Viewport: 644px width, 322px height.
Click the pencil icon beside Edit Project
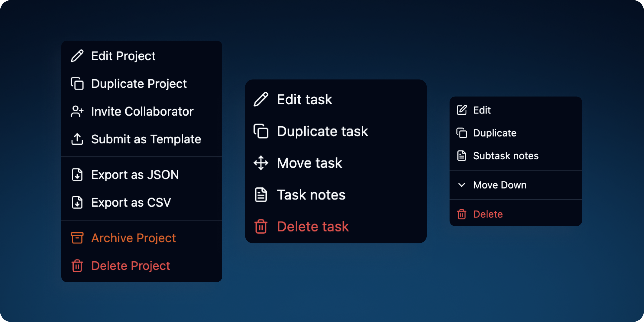pyautogui.click(x=77, y=56)
